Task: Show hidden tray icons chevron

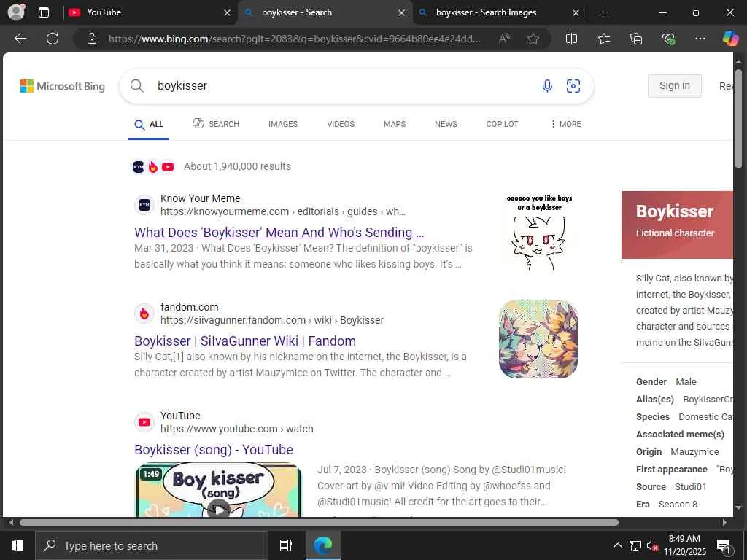Action: point(617,545)
